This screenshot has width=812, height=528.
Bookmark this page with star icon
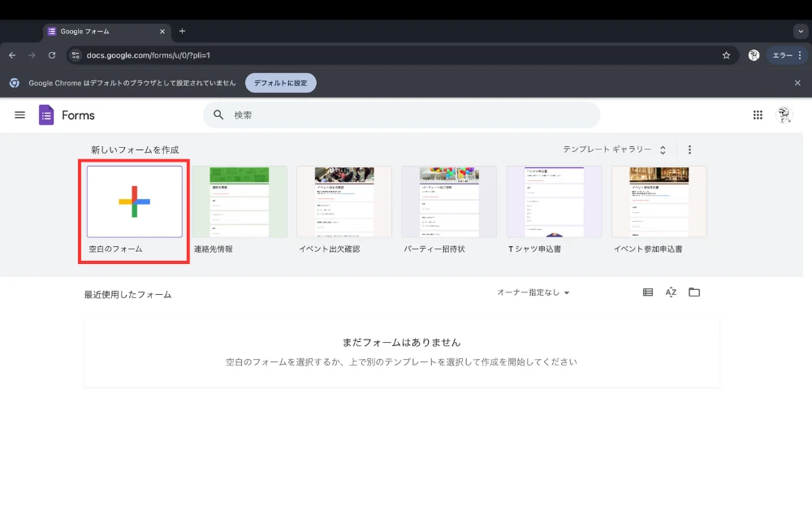tap(726, 55)
